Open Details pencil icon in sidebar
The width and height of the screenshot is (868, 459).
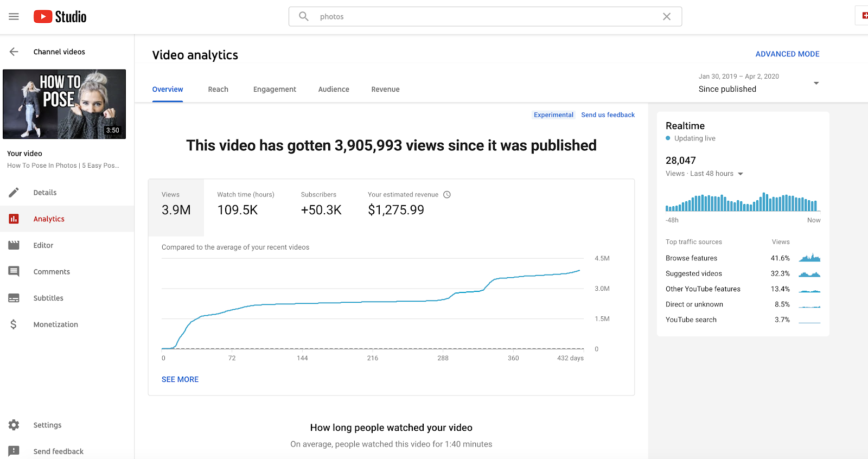(x=14, y=193)
